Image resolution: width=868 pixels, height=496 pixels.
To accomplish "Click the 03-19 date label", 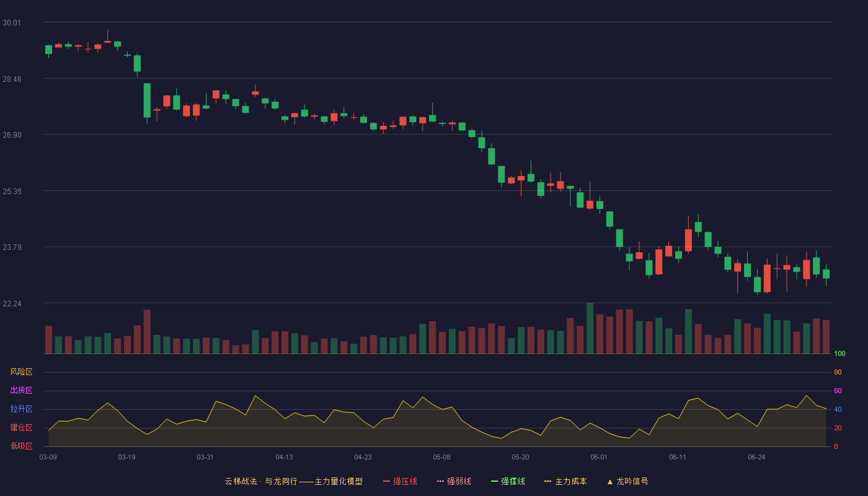I will click(127, 457).
